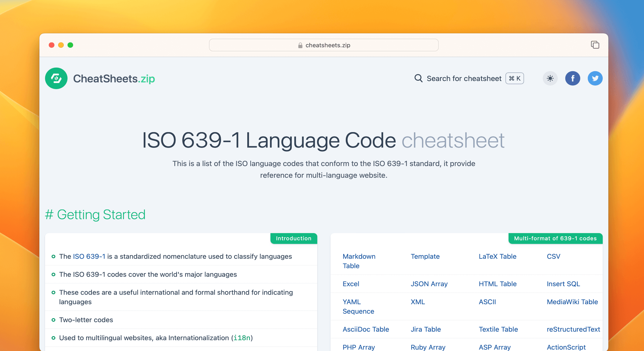
Task: Click the Search for cheatsheet field
Action: pos(464,78)
